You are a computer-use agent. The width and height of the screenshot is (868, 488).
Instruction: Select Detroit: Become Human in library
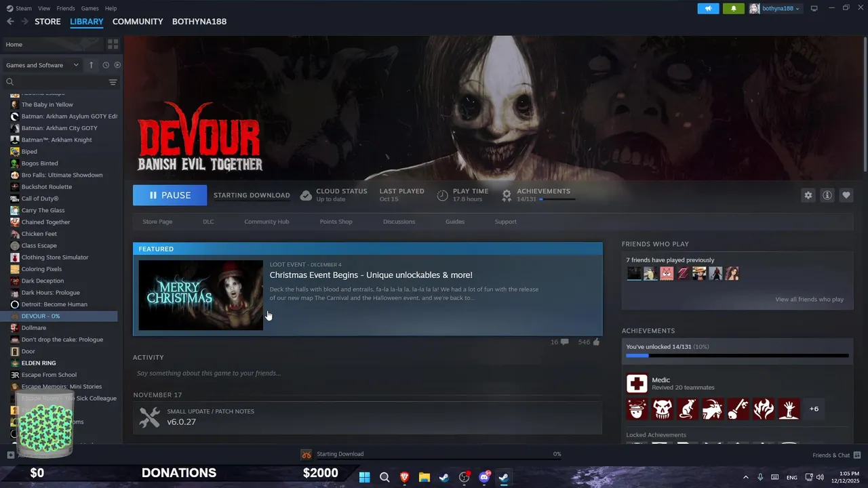pyautogui.click(x=54, y=304)
